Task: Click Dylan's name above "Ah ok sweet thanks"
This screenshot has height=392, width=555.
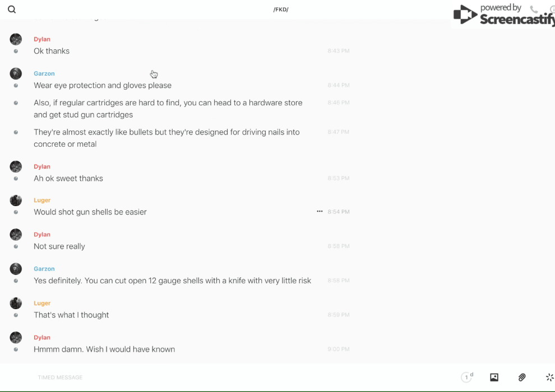Action: click(42, 166)
